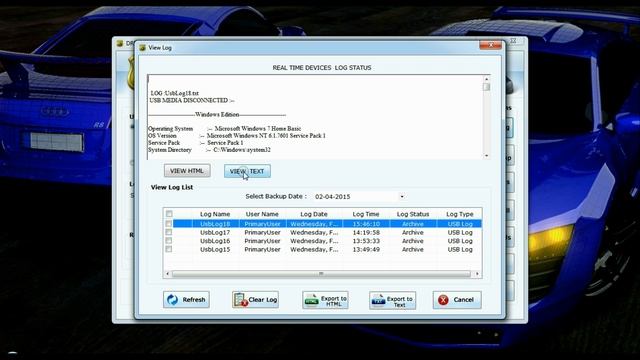
Task: Click the Log Type column header
Action: 460,214
